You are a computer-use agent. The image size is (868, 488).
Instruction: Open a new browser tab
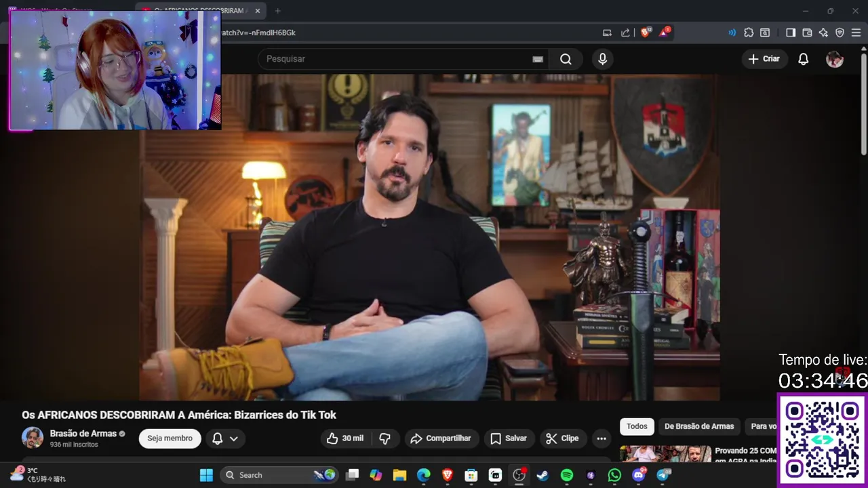click(x=277, y=11)
